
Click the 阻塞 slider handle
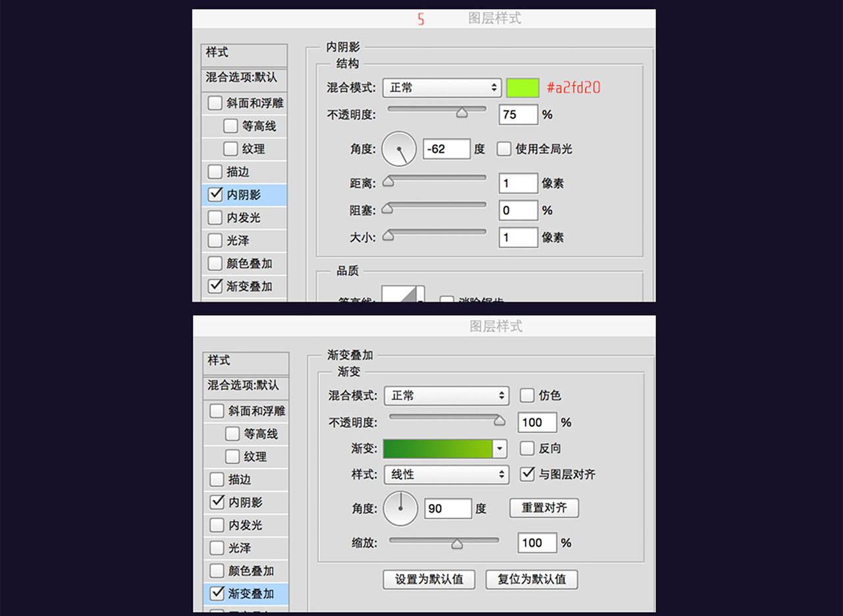click(x=387, y=209)
